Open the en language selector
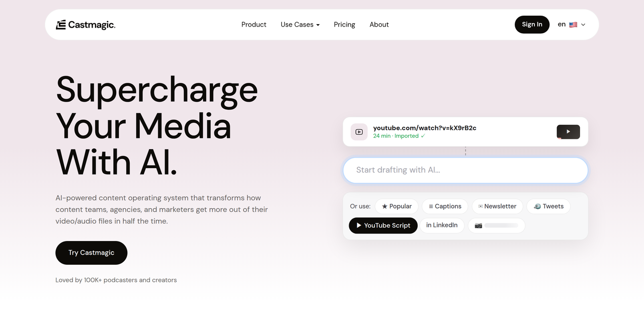Screen dimensions: 644x309 coord(572,25)
